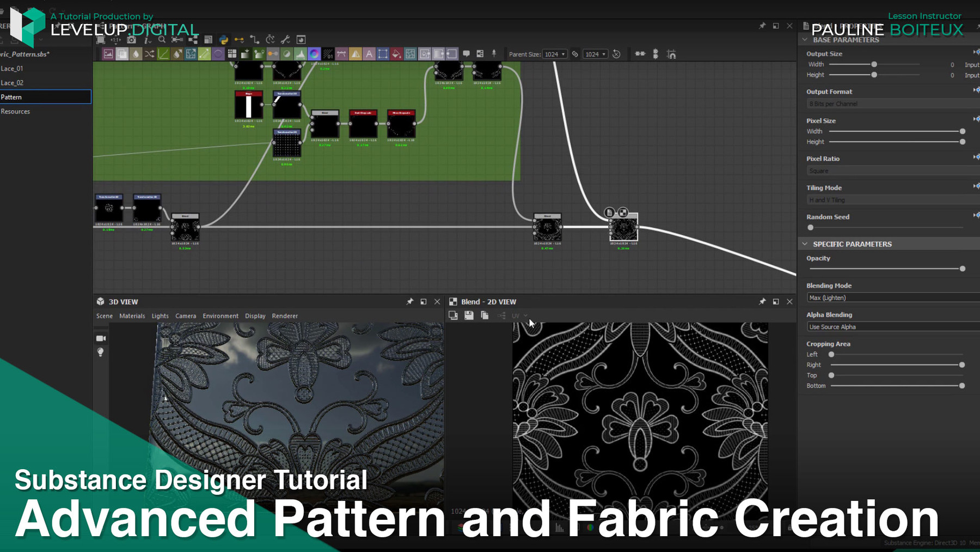Click the Blend node icon in the node toolbar
The height and width of the screenshot is (552, 980).
click(121, 53)
